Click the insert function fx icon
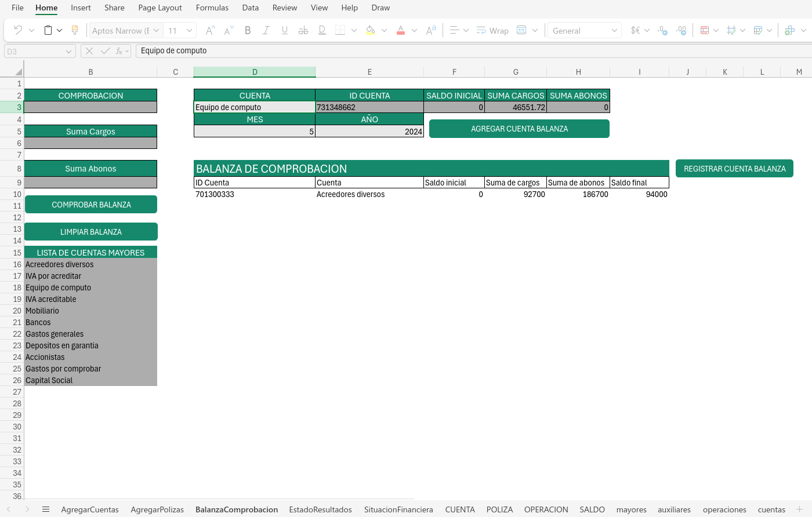812x517 pixels. pos(119,51)
